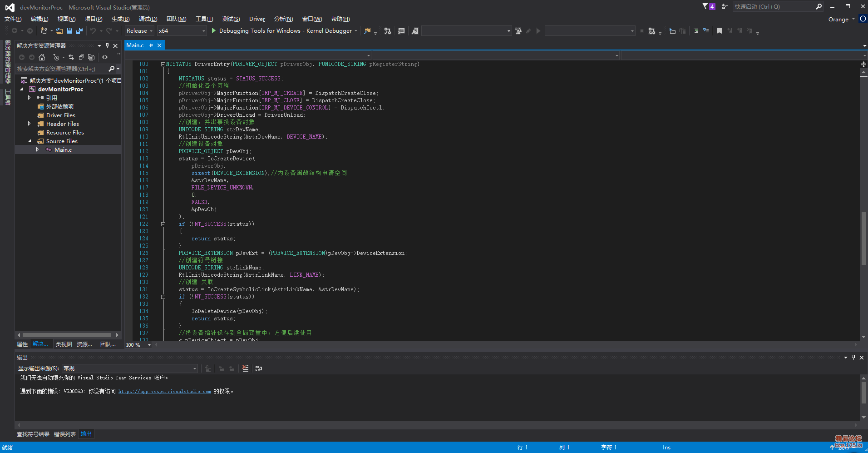Click the Send Feedback icon in title bar

pyautogui.click(x=725, y=6)
